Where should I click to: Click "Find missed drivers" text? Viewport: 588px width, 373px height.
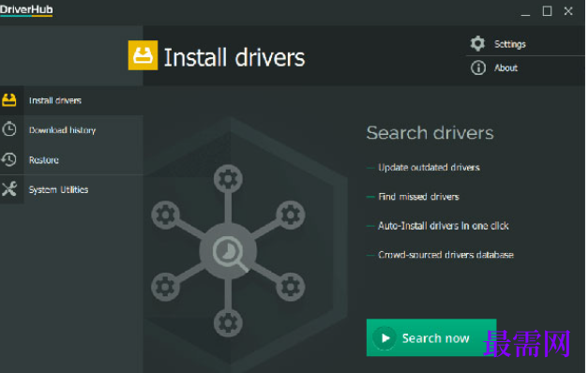pos(418,197)
